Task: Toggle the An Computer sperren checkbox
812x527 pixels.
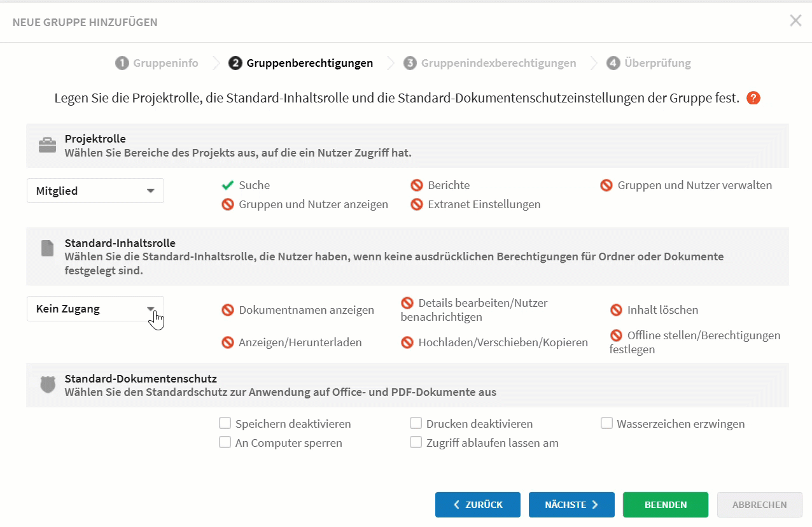Action: pyautogui.click(x=225, y=442)
